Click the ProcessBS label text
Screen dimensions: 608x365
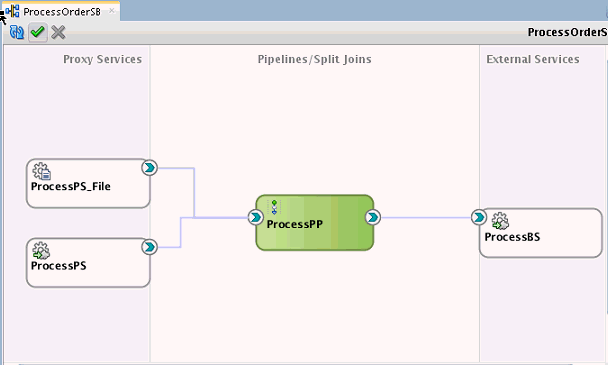tap(512, 237)
